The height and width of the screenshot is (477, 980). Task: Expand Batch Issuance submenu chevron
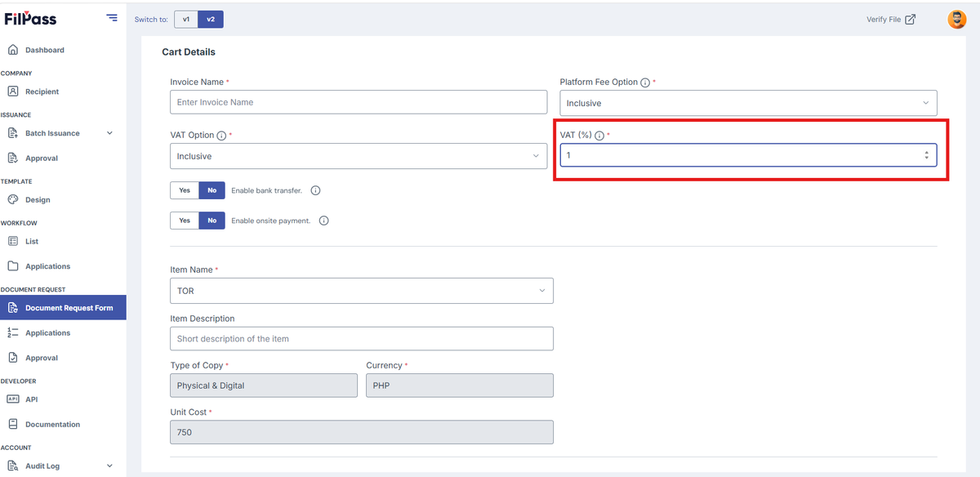[x=109, y=133]
